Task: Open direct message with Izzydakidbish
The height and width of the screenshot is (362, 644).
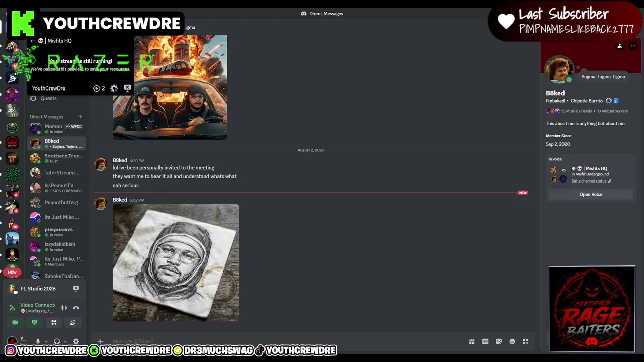Action: 56,246
